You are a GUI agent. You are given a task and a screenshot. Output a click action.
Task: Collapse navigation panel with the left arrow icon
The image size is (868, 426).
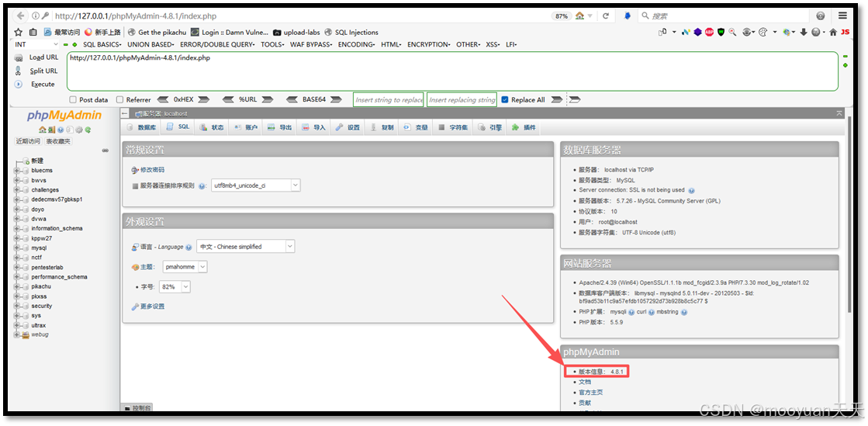tap(125, 113)
